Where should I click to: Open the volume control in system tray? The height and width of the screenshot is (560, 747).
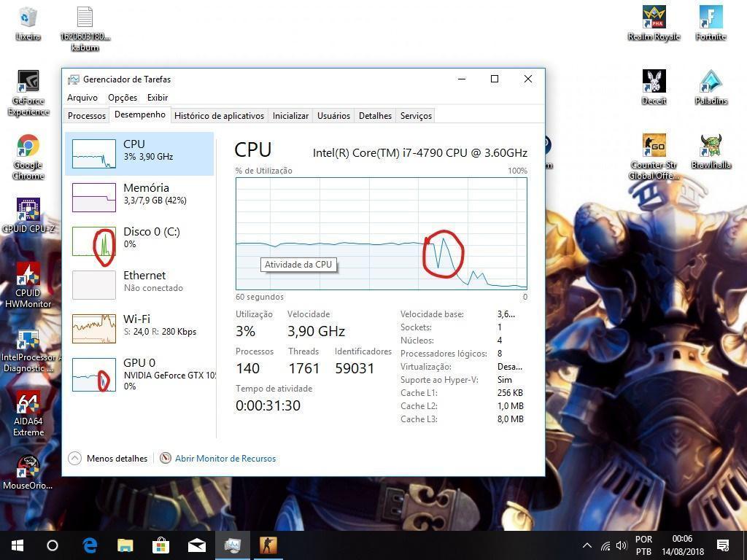click(622, 545)
